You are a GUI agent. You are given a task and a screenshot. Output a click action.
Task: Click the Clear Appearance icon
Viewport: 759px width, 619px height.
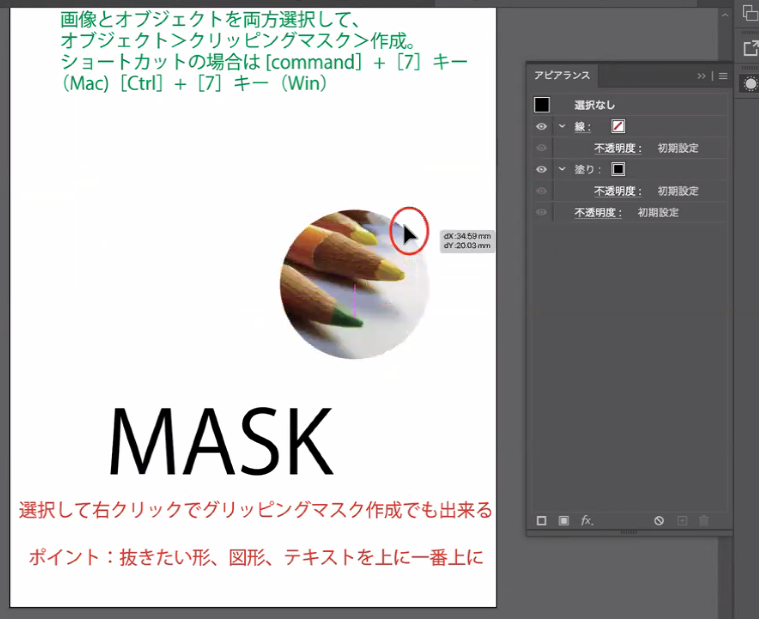659,521
